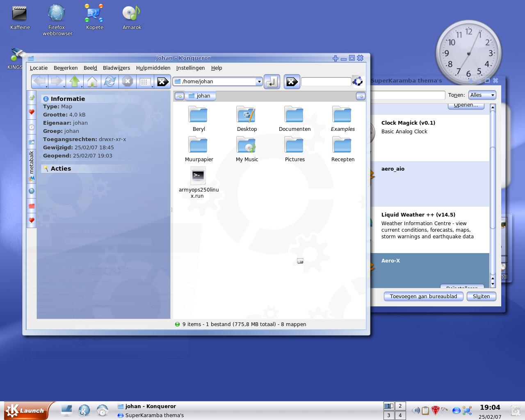This screenshot has width=525, height=420.
Task: Click the Konqueror gear logo in toolbar
Action: (x=358, y=81)
